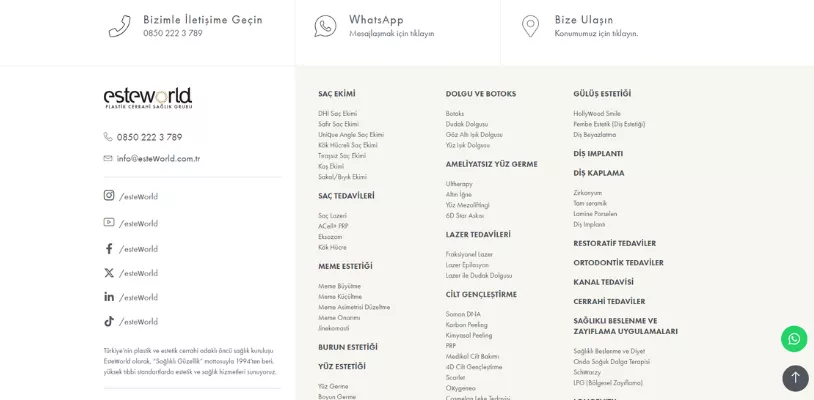Click the footer phone number 0850 222 3 789
This screenshot has height=400, width=814.
149,137
